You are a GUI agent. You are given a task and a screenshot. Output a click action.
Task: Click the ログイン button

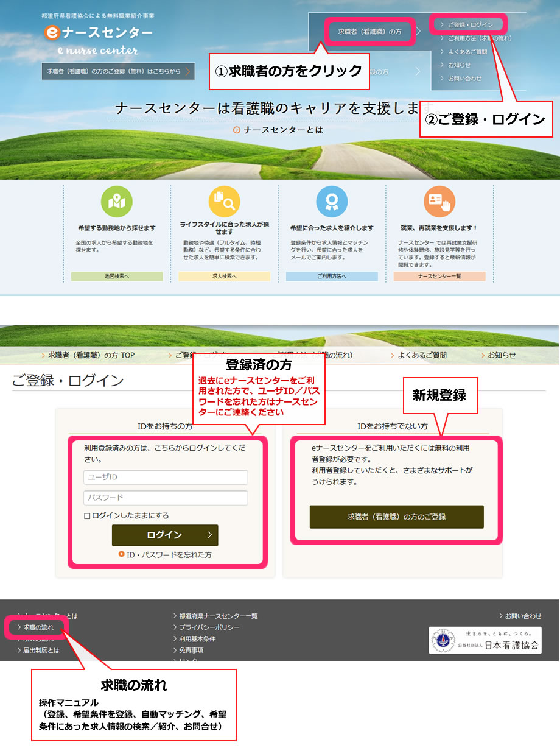click(x=165, y=535)
